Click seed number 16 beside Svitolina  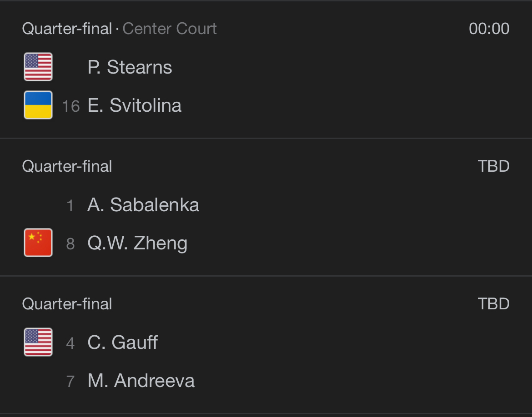70,106
